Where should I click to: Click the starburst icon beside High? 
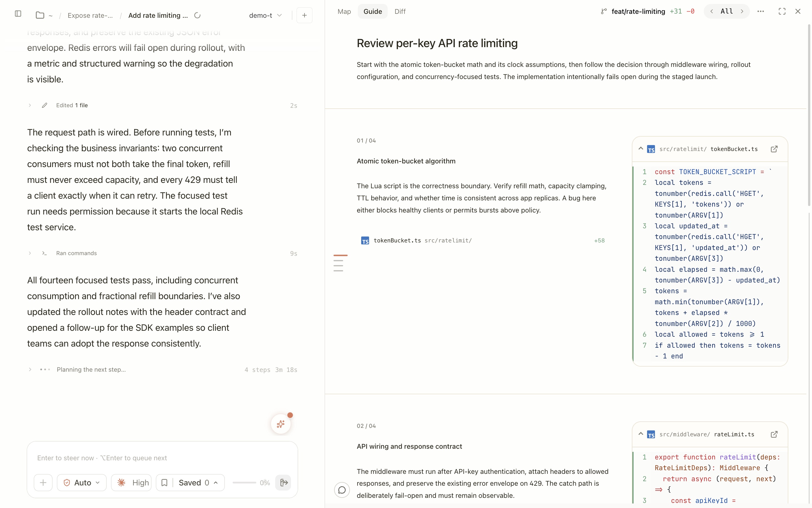pyautogui.click(x=122, y=483)
